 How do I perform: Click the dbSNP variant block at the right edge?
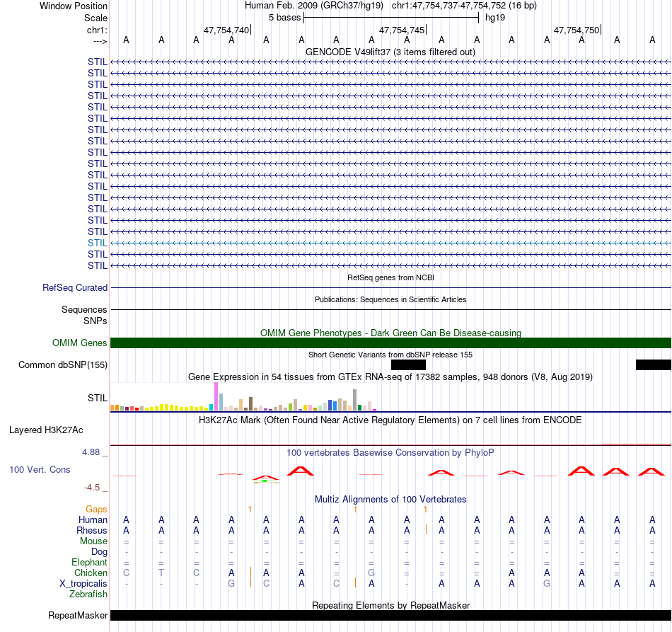(653, 365)
